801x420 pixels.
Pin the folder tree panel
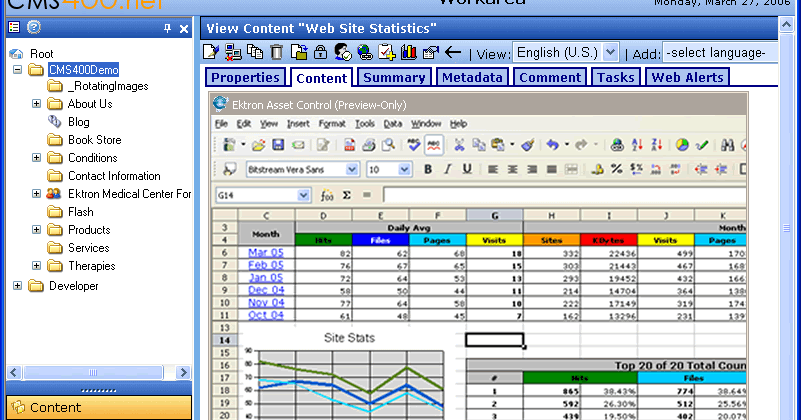click(168, 29)
